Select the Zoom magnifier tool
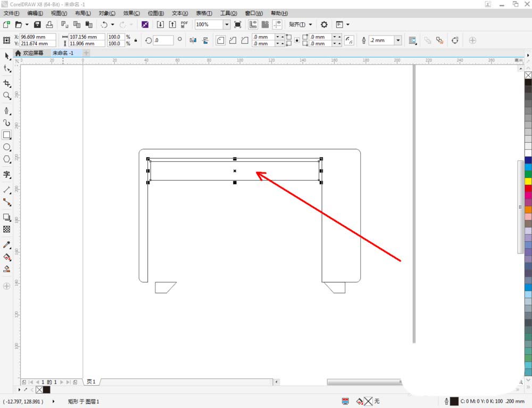 point(7,95)
